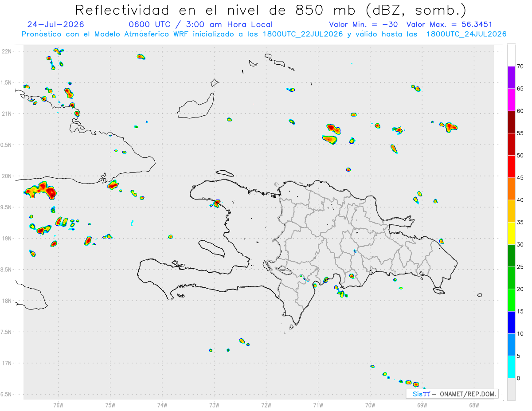Viewport: 532px width, 411px height.
Task: Click the '30' colorbar label
Action: (520, 244)
